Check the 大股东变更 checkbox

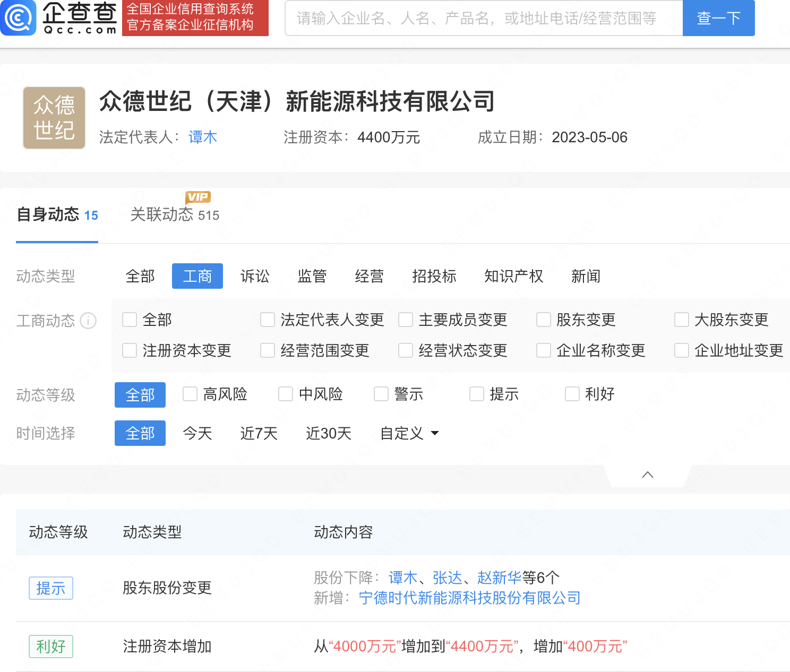682,320
